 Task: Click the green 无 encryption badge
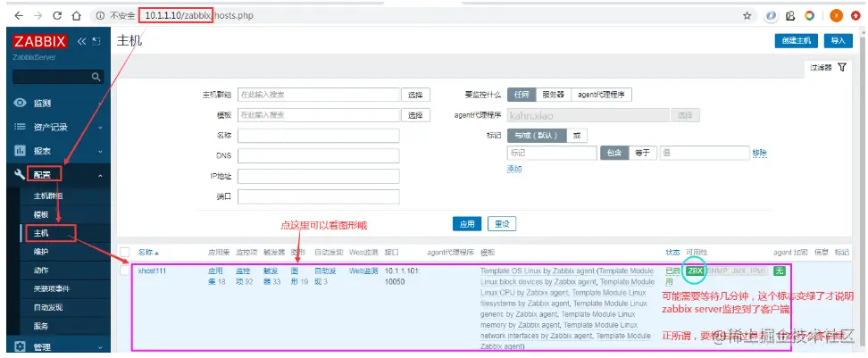pyautogui.click(x=780, y=271)
